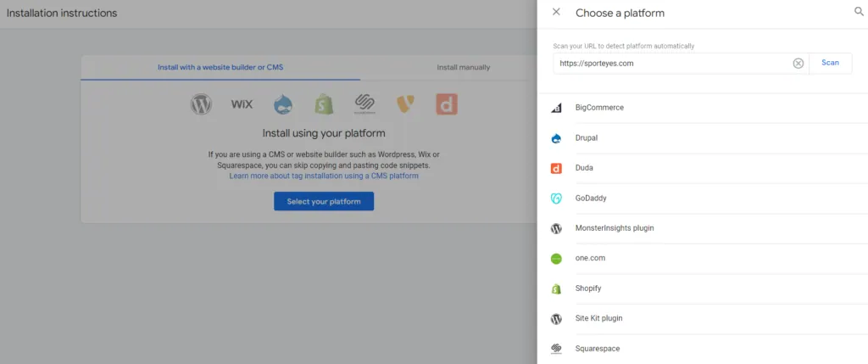Click the Shopify bag icon in list

click(x=556, y=288)
